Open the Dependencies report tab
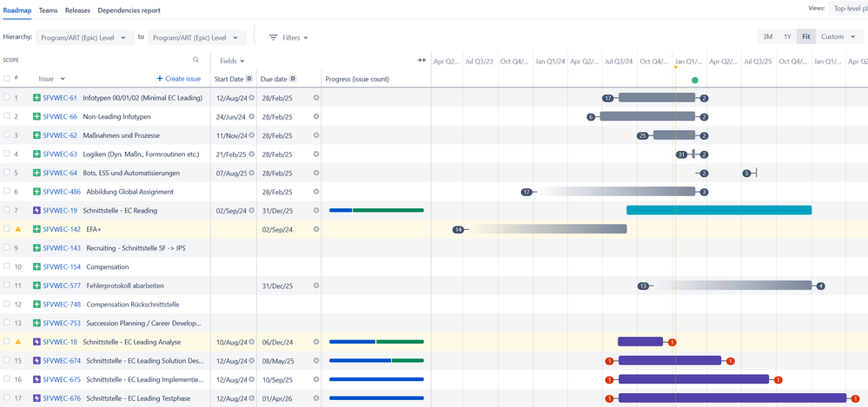 129,10
